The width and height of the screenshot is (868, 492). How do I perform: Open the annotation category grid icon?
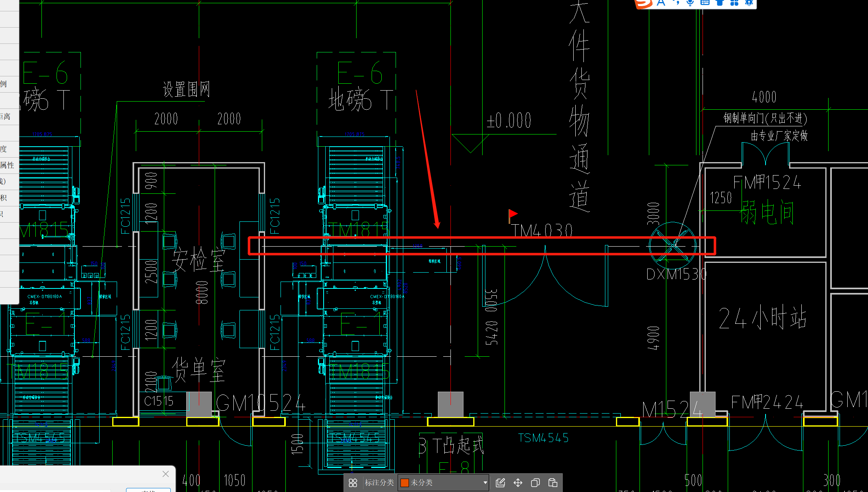pos(353,483)
